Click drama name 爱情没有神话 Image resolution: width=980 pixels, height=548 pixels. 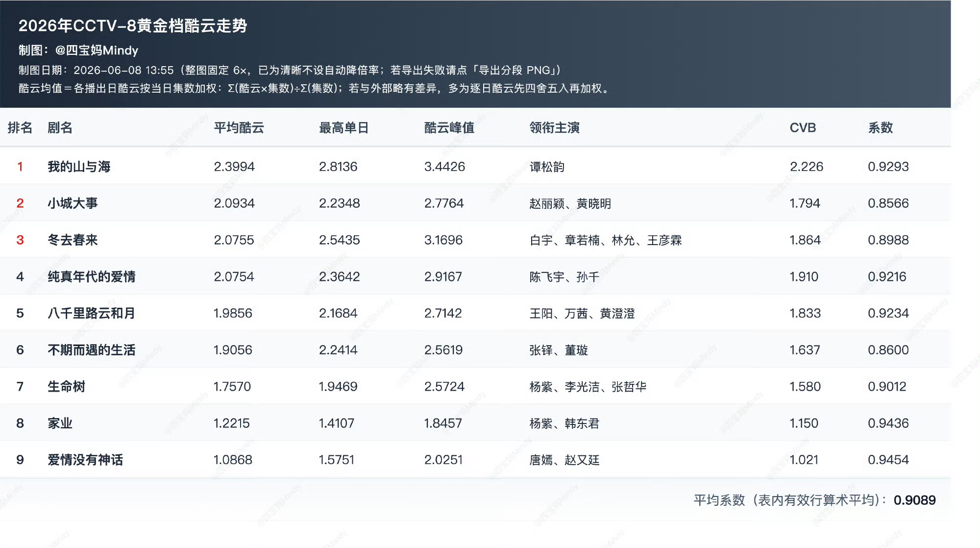pos(85,460)
